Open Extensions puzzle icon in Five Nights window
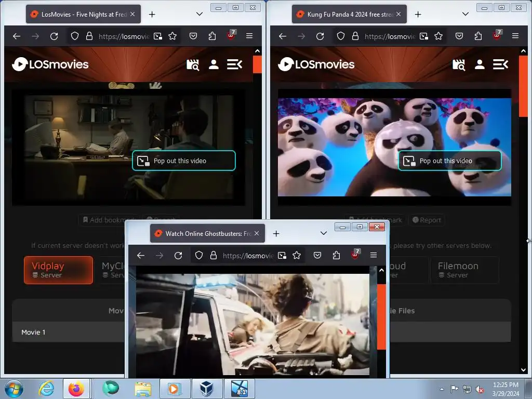Image resolution: width=532 pixels, height=399 pixels. click(x=212, y=36)
